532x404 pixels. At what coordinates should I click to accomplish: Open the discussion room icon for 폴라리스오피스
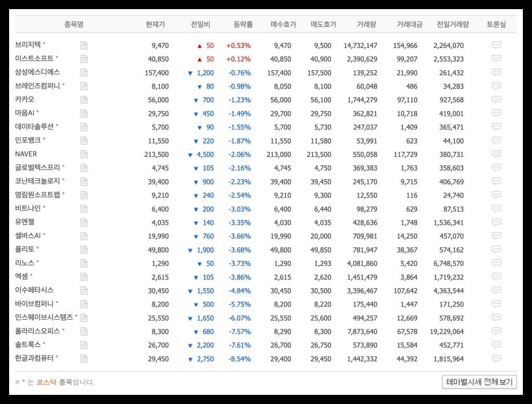497,331
